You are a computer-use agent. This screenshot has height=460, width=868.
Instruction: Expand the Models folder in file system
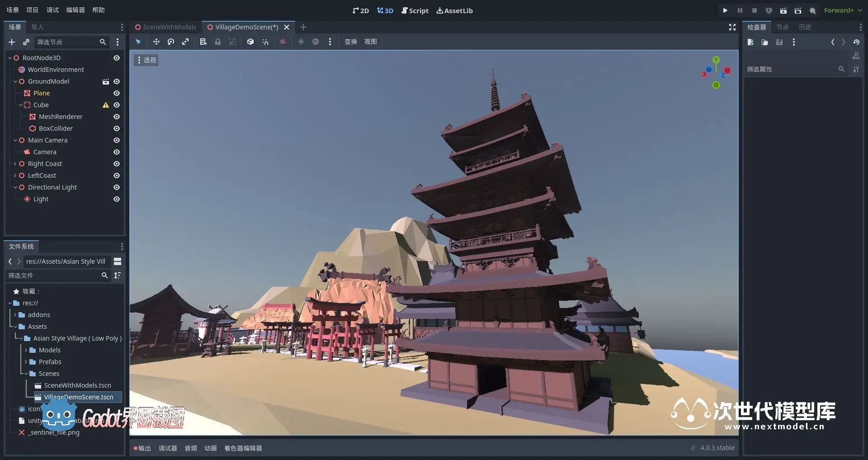pyautogui.click(x=26, y=350)
